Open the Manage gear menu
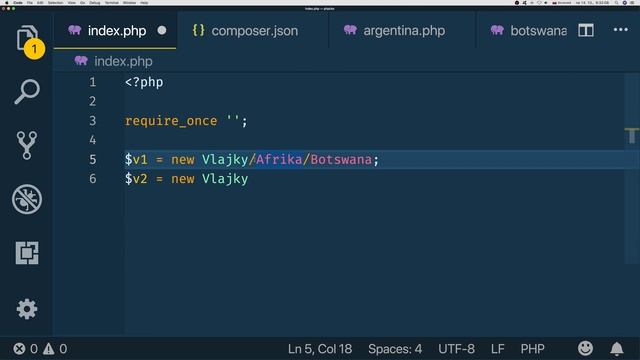Image resolution: width=640 pixels, height=360 pixels. click(x=27, y=309)
